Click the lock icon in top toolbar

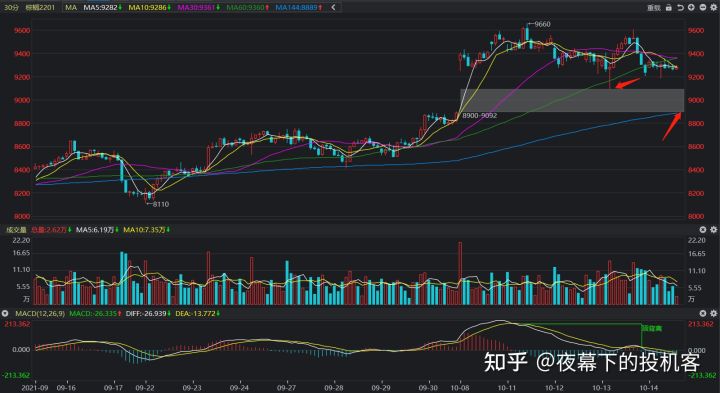(x=669, y=7)
